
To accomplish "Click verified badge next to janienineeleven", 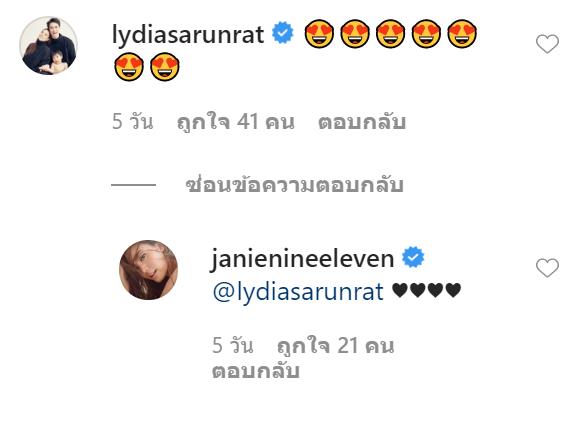I will [x=413, y=257].
